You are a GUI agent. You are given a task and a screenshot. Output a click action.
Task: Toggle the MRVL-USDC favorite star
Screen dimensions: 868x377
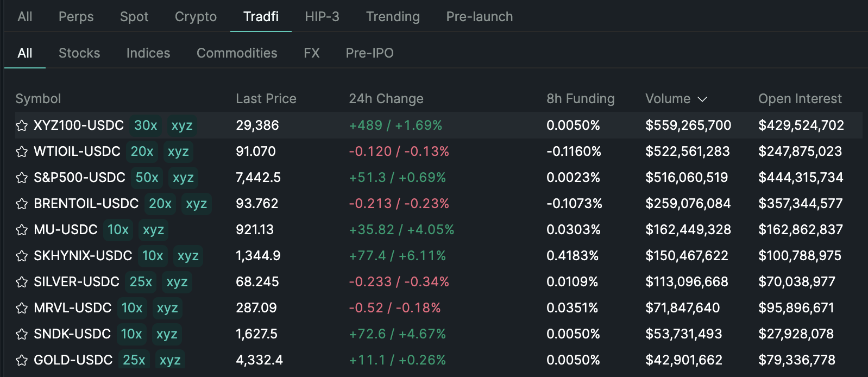point(22,308)
